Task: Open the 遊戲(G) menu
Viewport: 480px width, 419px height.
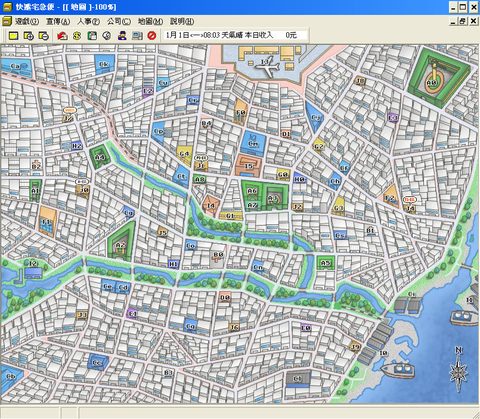Action: pyautogui.click(x=27, y=21)
